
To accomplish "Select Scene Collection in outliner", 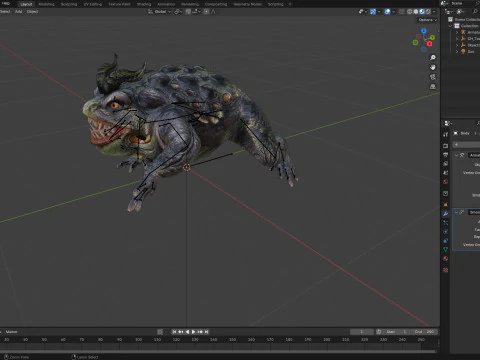I will [467, 20].
